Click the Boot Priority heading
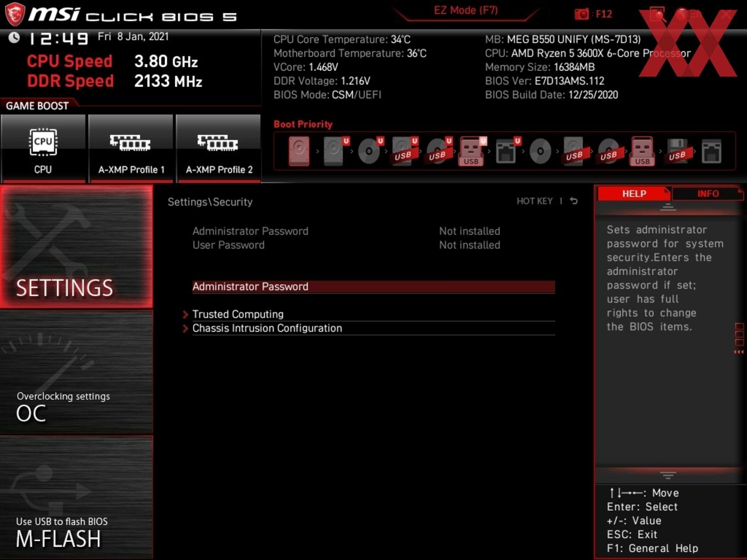The width and height of the screenshot is (747, 560). click(x=303, y=124)
